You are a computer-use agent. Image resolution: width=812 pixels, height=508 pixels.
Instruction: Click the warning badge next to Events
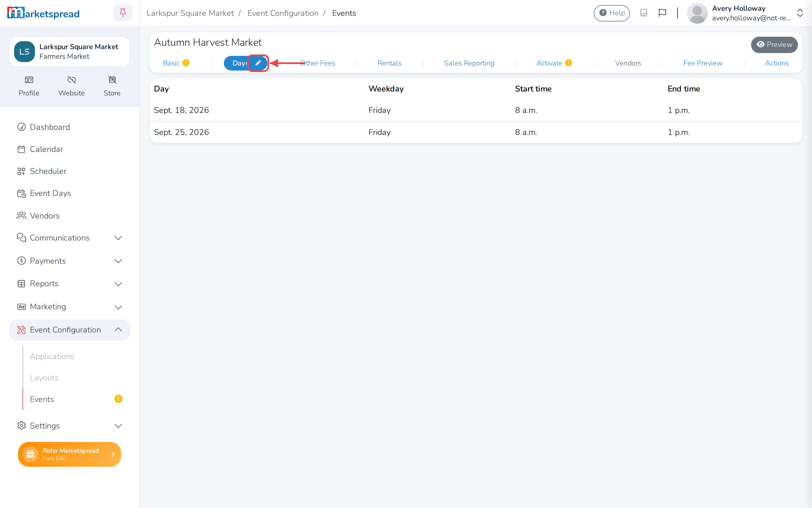click(x=118, y=399)
